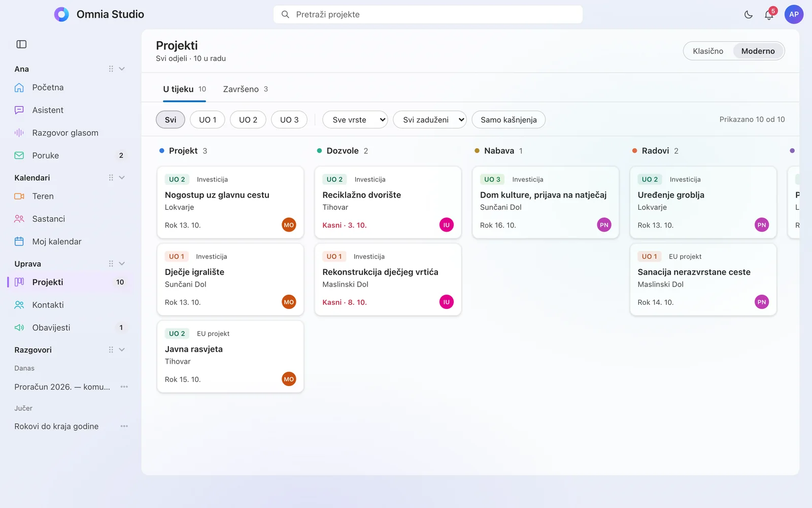812x508 pixels.
Task: Collapse the Ana sidebar section
Action: [x=122, y=69]
